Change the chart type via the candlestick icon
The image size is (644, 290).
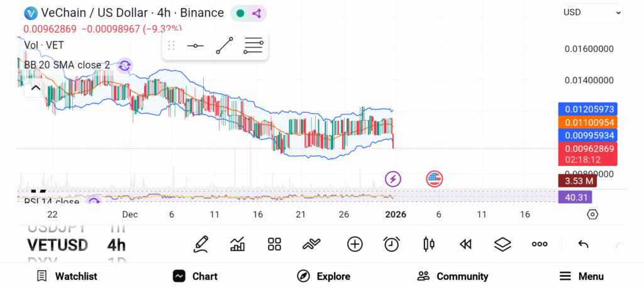pos(429,244)
